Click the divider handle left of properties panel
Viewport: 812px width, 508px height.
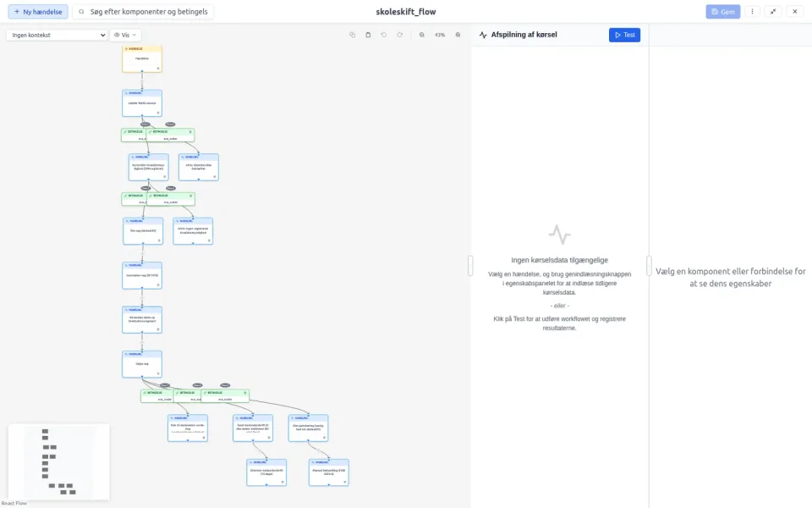coord(649,265)
